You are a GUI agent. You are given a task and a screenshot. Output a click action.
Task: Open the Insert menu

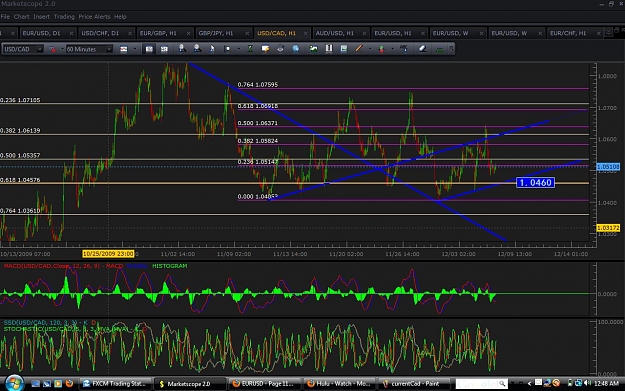(x=41, y=17)
